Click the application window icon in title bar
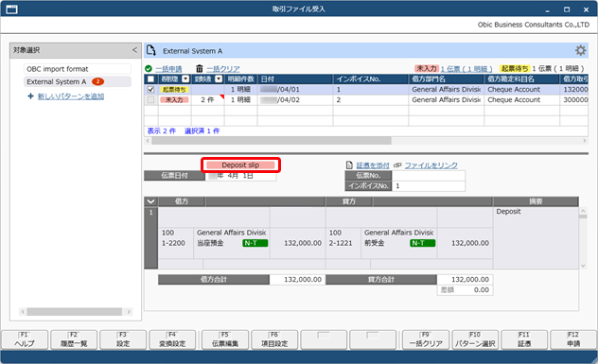Image resolution: width=598 pixels, height=364 pixels. click(11, 9)
